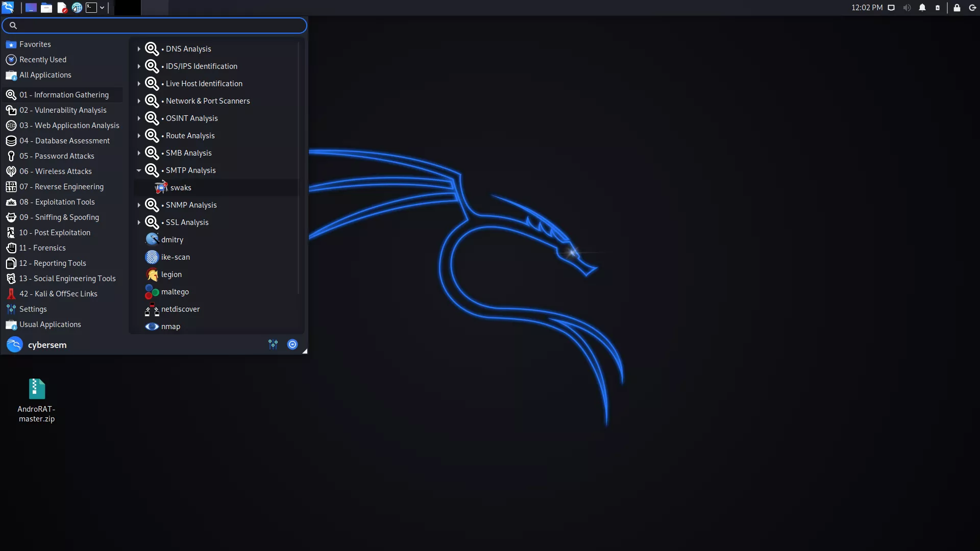
Task: Click the OSINT Analysis magnifier icon
Action: point(152,118)
